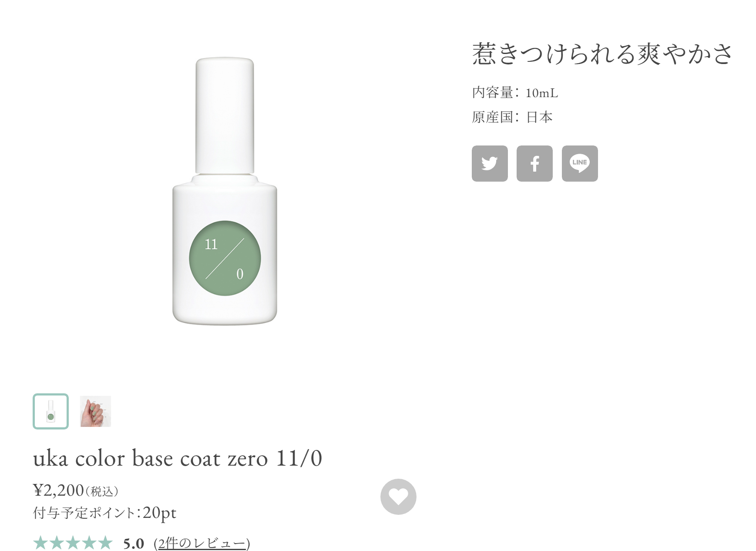This screenshot has width=756, height=551.
Task: Click the 惹きつけられる爽やかさ heading
Action: pos(602,54)
